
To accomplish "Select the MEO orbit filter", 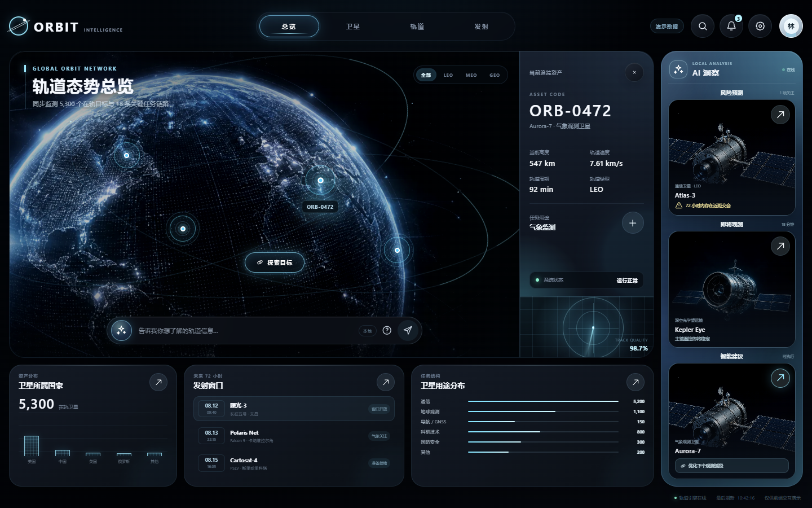I will (x=471, y=75).
